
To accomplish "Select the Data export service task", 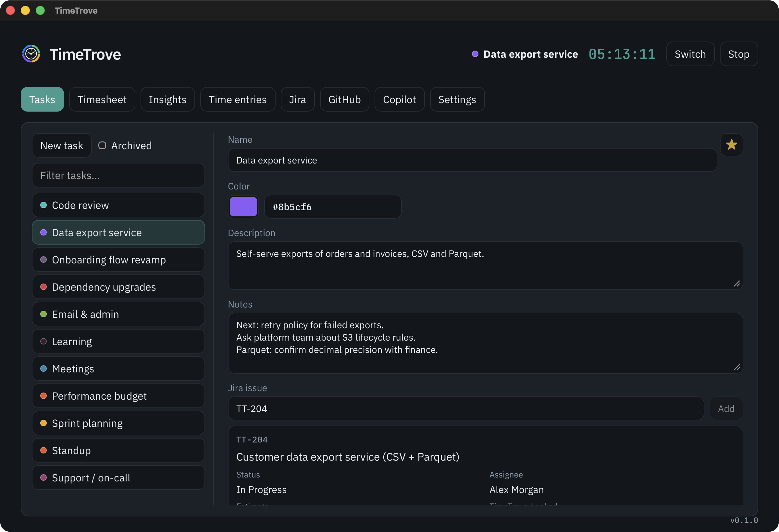I will pyautogui.click(x=118, y=233).
